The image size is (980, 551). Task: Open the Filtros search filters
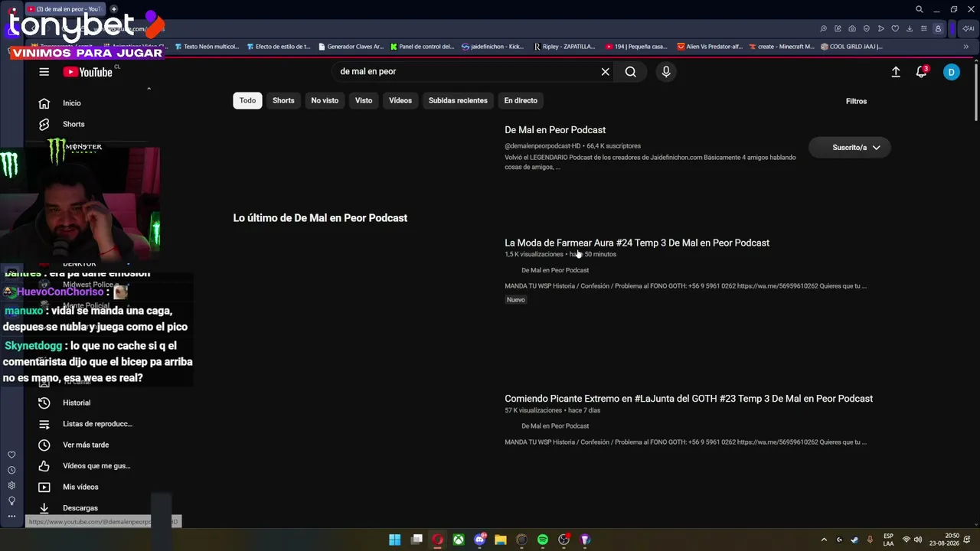click(856, 101)
